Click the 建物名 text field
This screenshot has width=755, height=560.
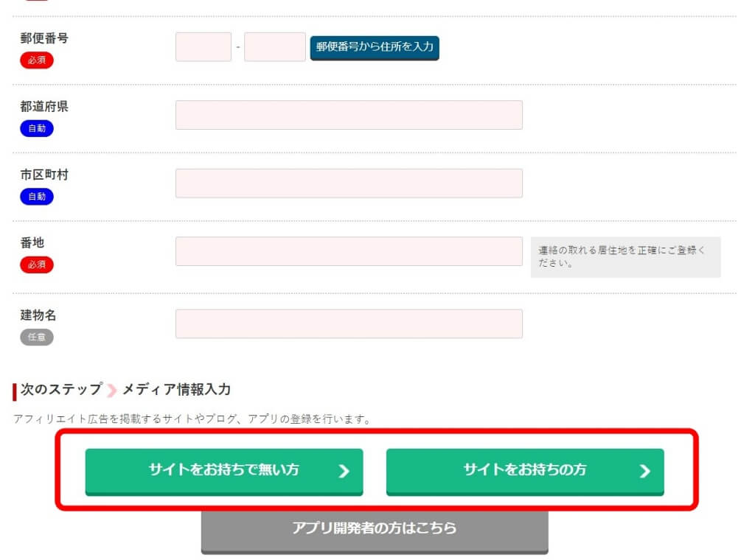(349, 323)
